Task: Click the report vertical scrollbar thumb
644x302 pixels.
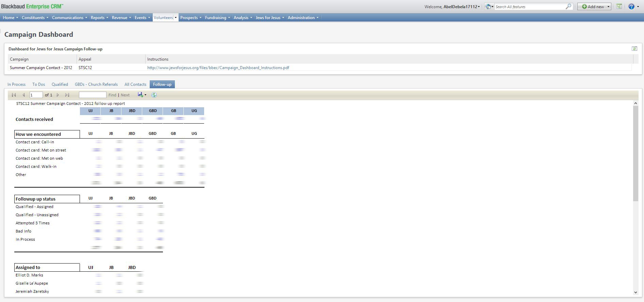Action: click(x=635, y=153)
